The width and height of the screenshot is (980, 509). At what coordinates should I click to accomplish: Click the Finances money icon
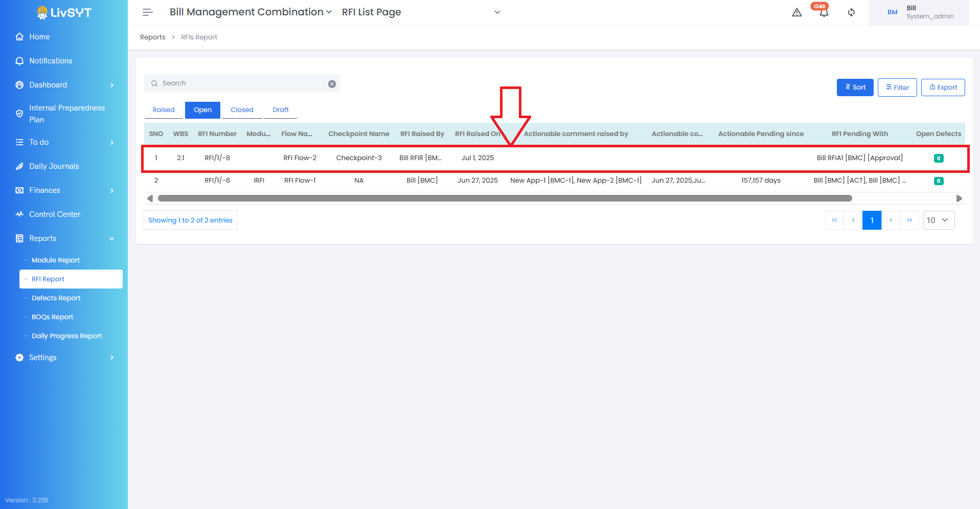point(19,190)
